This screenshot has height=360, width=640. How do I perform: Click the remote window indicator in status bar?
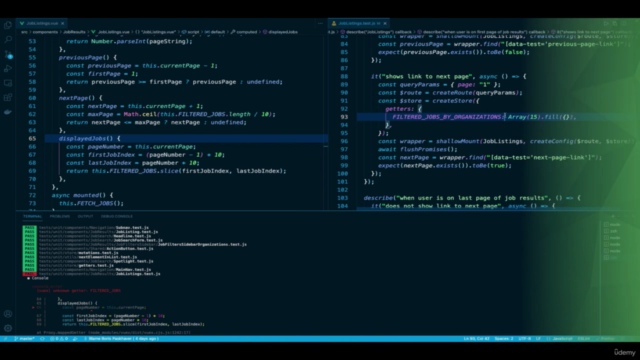5,339
